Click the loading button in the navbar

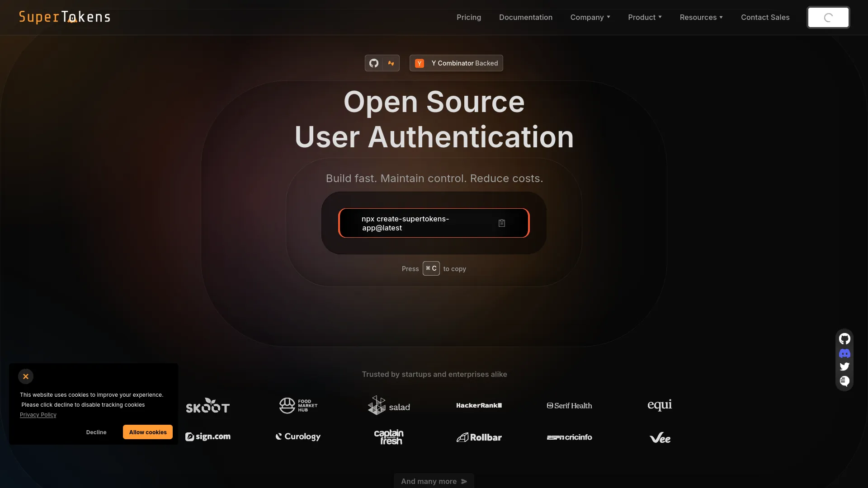click(828, 18)
